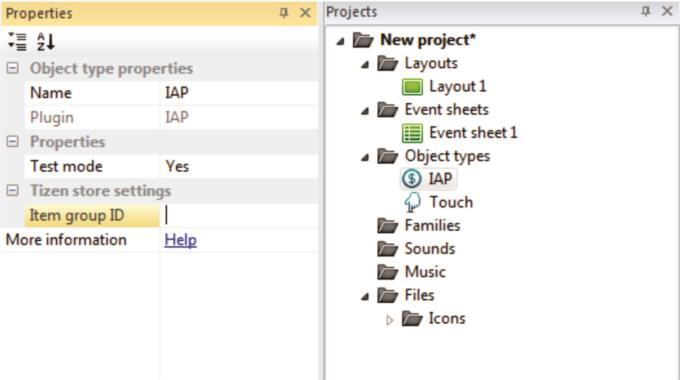The width and height of the screenshot is (680, 380).
Task: Collapse the Layouts folder arrow
Action: click(365, 65)
